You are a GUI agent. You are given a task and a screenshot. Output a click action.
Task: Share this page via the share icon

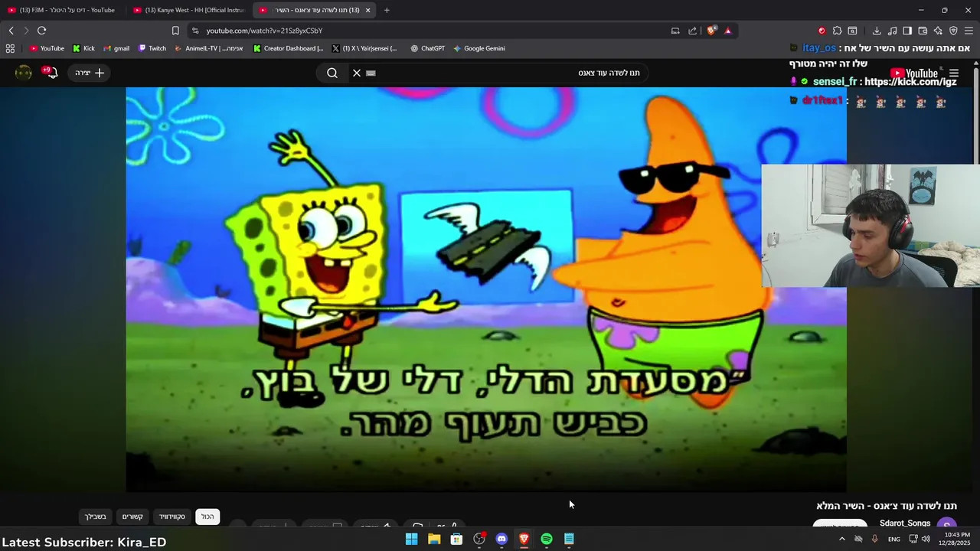[693, 31]
